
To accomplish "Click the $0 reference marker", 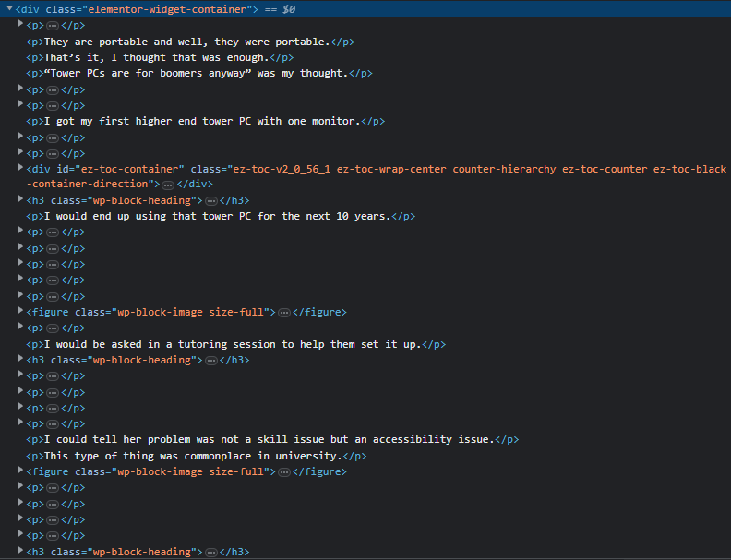I will click(289, 9).
